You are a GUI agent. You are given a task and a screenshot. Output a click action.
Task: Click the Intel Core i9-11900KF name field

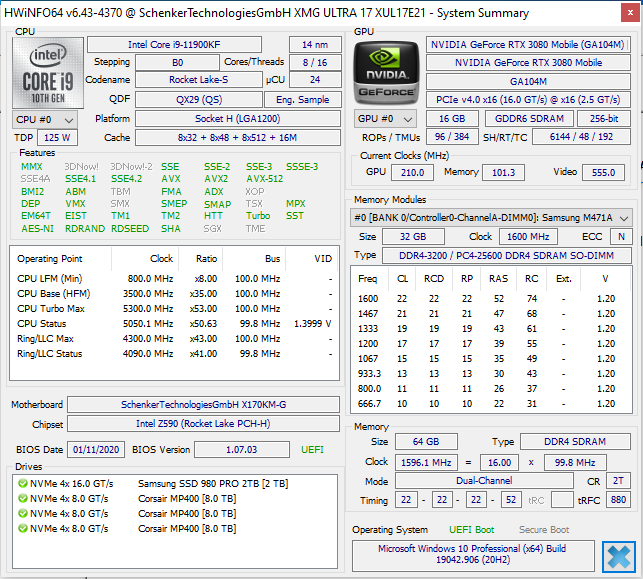click(x=174, y=44)
